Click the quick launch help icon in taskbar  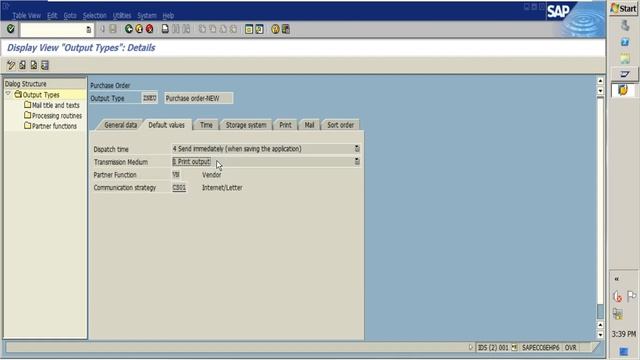(x=625, y=42)
